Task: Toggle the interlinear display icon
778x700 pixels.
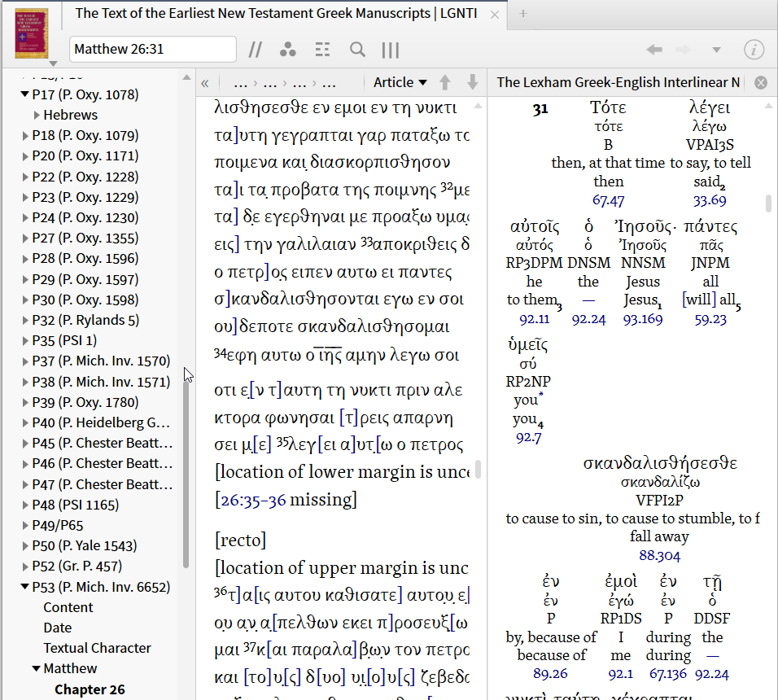Action: pyautogui.click(x=323, y=50)
